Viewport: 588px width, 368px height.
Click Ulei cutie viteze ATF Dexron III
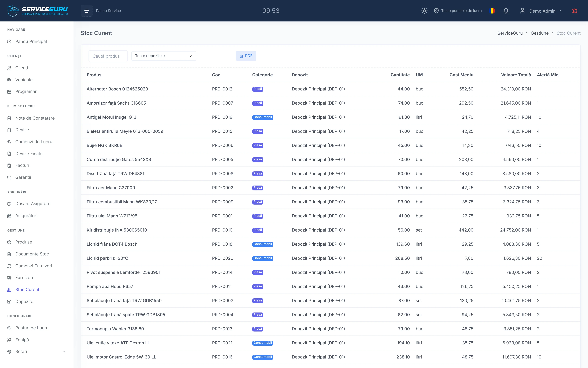(118, 343)
